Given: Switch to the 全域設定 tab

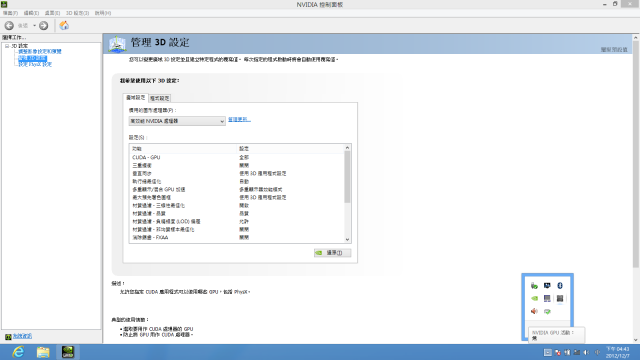Looking at the screenshot, I should [x=136, y=98].
